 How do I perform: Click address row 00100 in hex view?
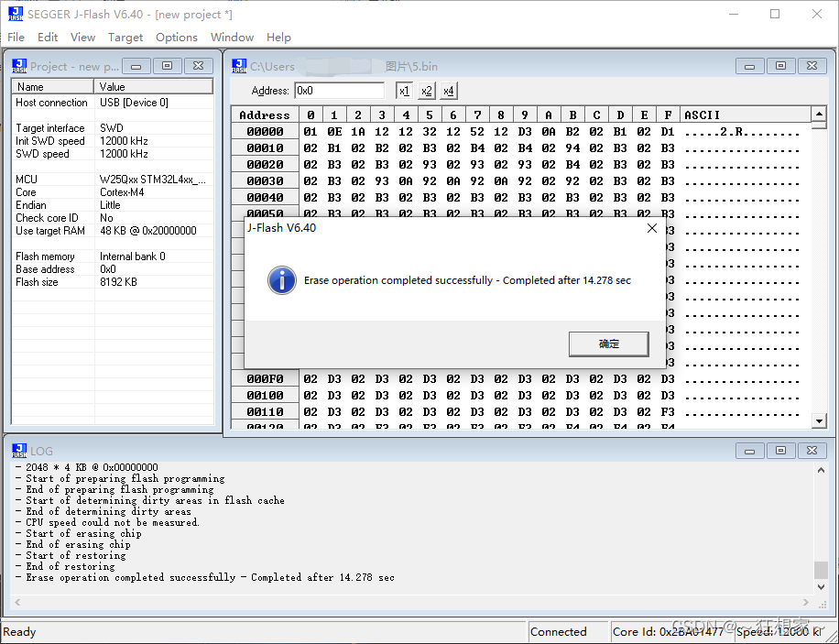265,396
